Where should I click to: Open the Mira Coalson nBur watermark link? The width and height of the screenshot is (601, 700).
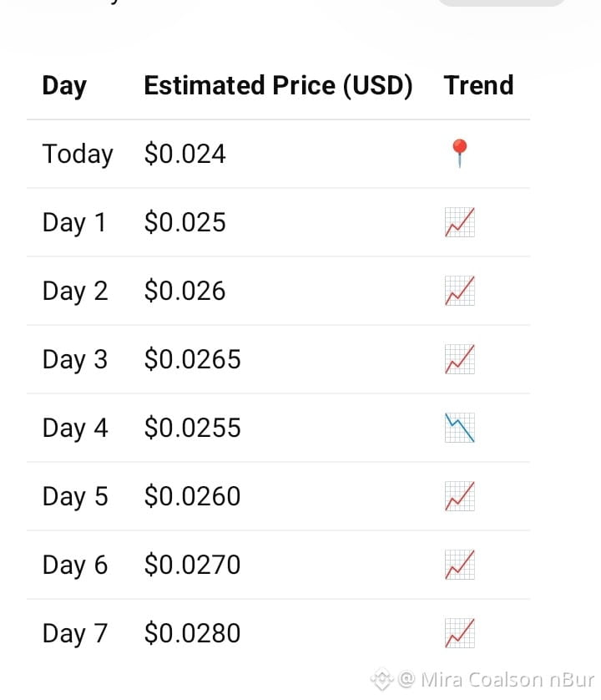coord(496,679)
